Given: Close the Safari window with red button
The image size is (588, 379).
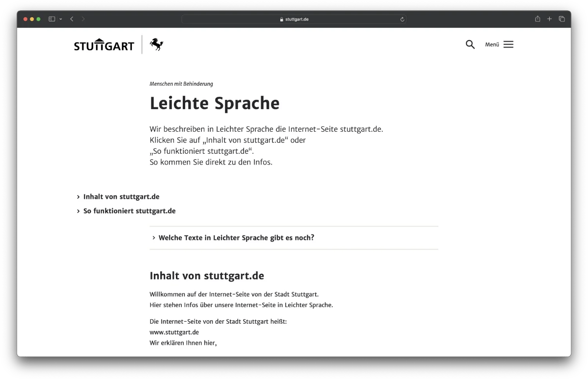Looking at the screenshot, I should (25, 19).
